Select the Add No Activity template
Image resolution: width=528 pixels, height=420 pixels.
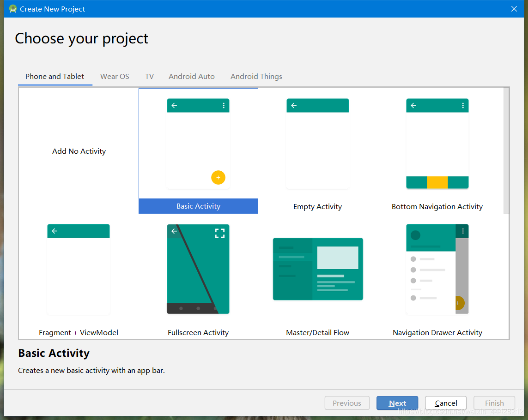pyautogui.click(x=79, y=151)
